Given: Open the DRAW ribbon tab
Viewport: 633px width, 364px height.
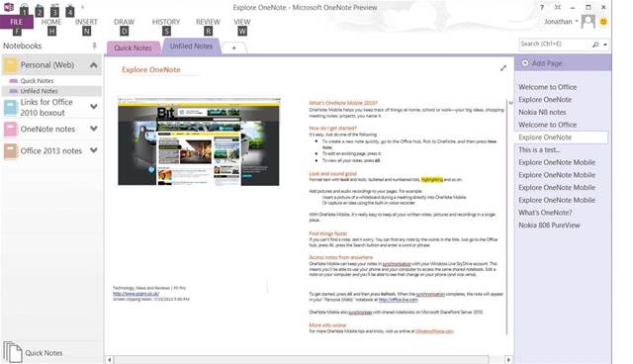Looking at the screenshot, I should pos(124,22).
